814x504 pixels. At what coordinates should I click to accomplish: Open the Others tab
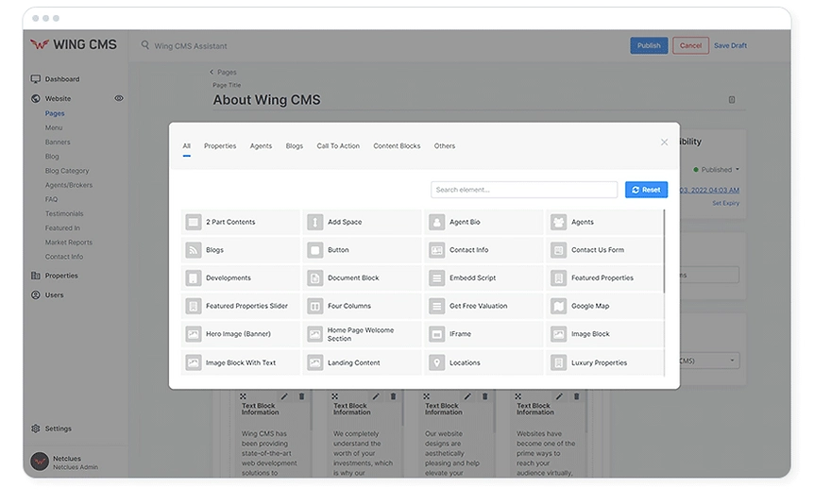point(445,146)
